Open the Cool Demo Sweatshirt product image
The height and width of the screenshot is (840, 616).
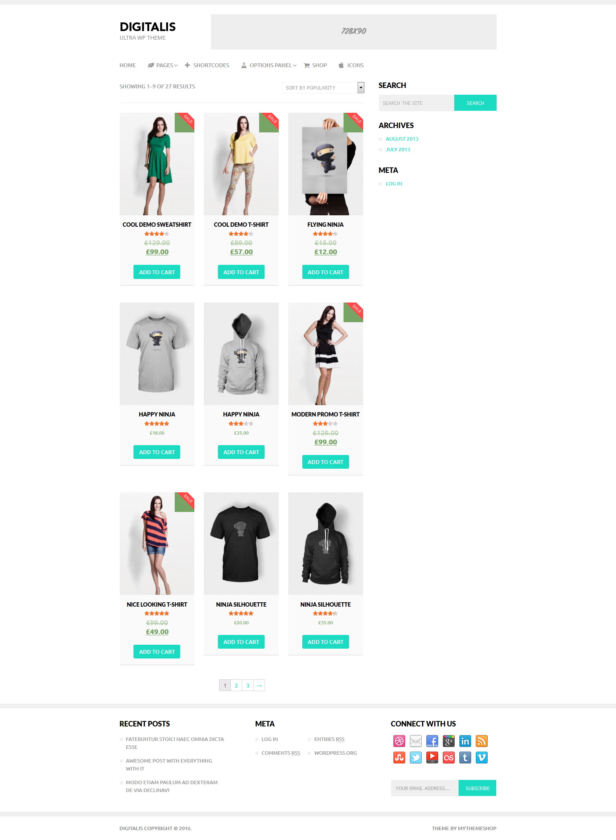(x=157, y=164)
